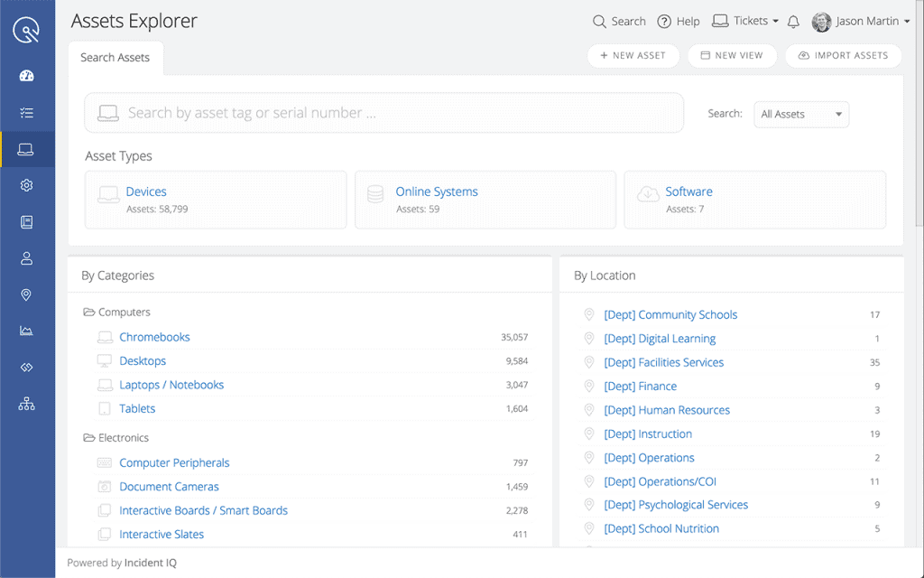Open the Incident IQ logo at top
This screenshot has height=578, width=924.
(28, 29)
